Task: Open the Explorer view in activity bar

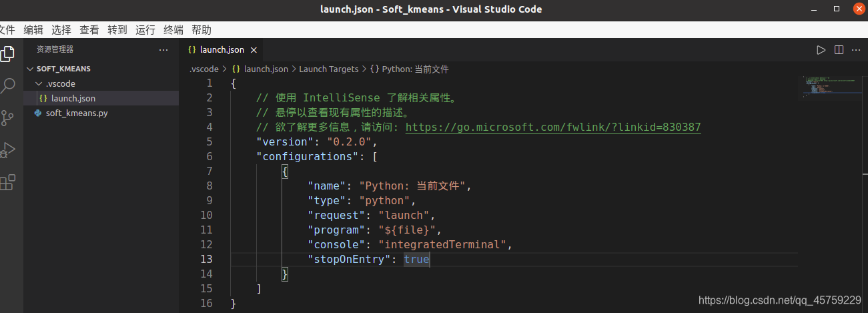Action: tap(7, 53)
